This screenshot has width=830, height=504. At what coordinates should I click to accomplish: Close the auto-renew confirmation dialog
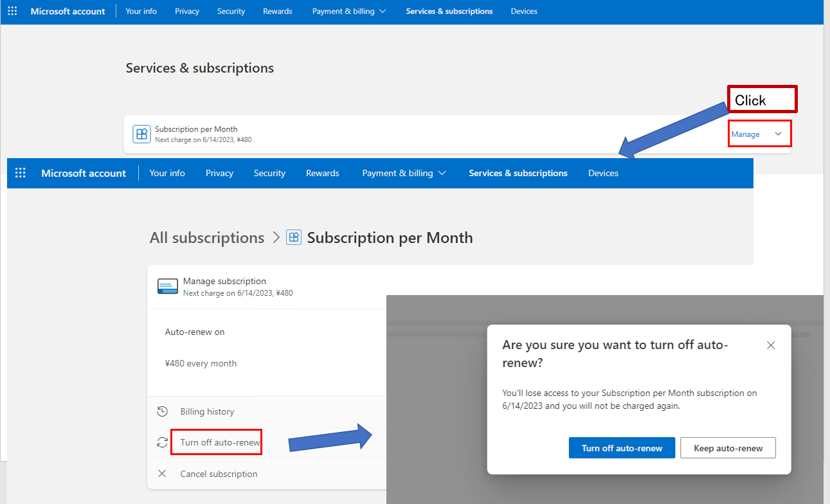[771, 345]
